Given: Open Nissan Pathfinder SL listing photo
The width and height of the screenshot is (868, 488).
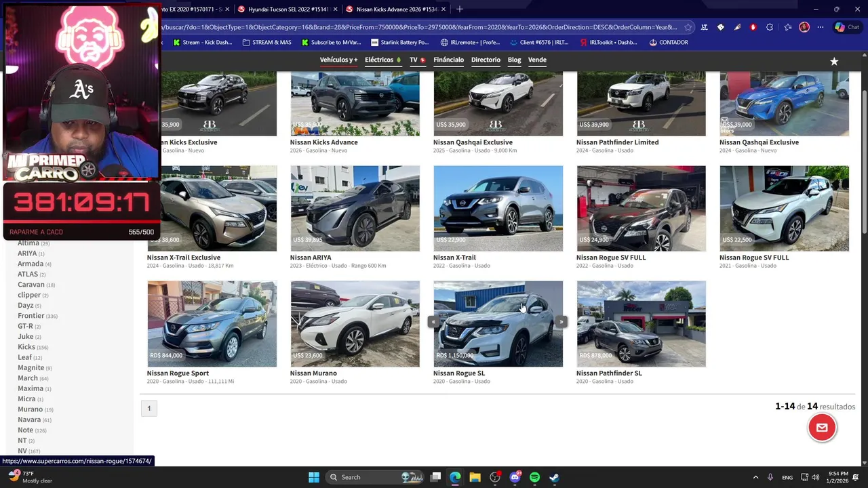Looking at the screenshot, I should (x=641, y=324).
